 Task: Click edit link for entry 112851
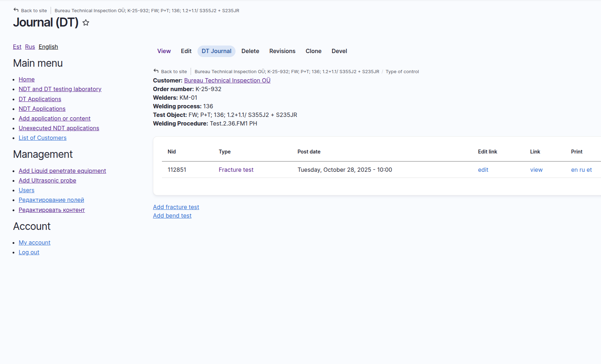point(483,170)
